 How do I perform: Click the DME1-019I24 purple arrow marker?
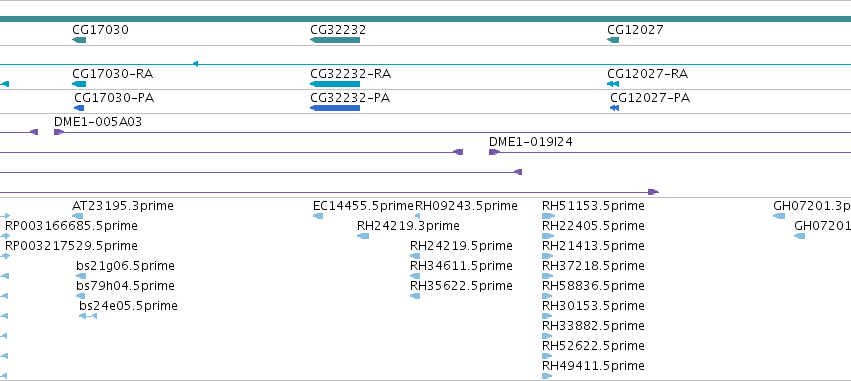click(494, 152)
